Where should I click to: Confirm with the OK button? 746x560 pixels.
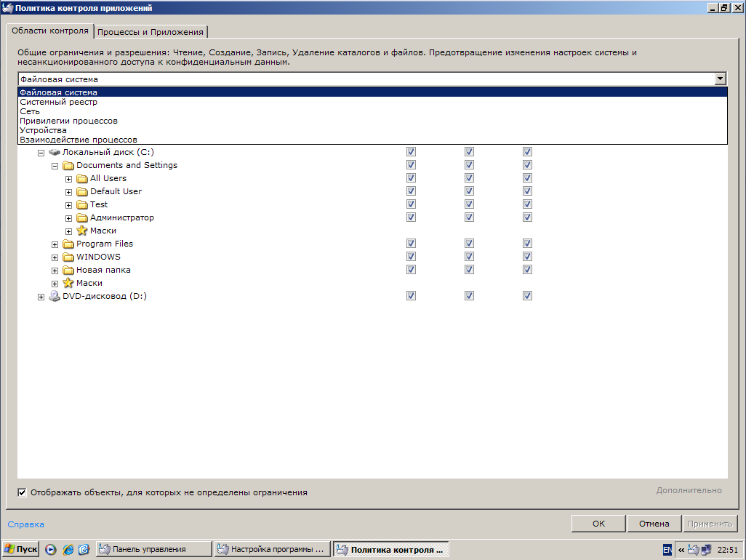[x=598, y=524]
